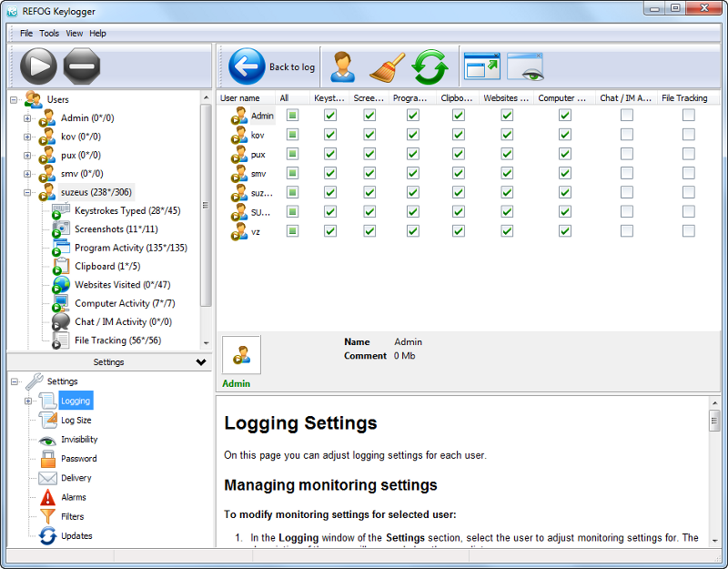Viewport: 728px width, 569px height.
Task: Click the green Refresh arrows icon
Action: [430, 67]
